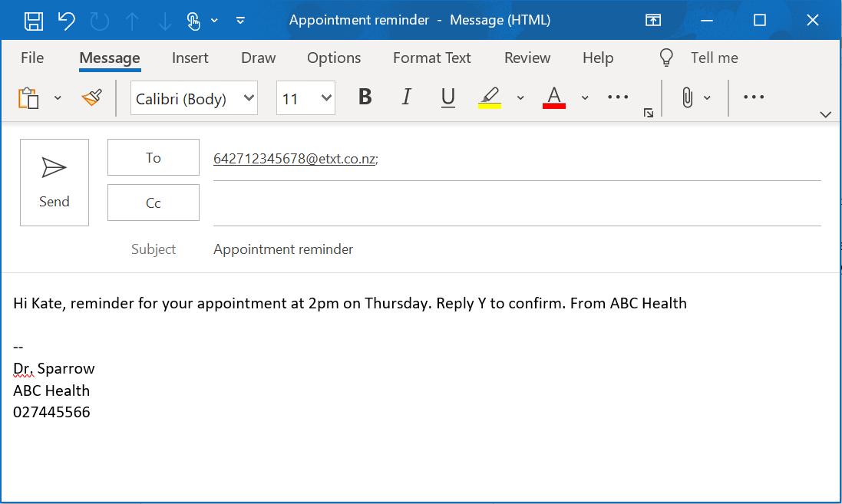Click into the Cc address field

[x=517, y=203]
